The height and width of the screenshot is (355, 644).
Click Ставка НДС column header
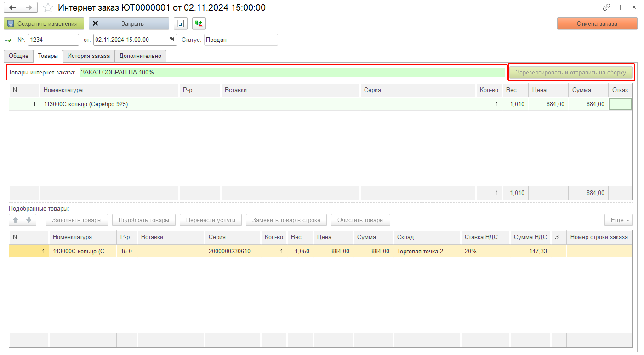click(485, 237)
